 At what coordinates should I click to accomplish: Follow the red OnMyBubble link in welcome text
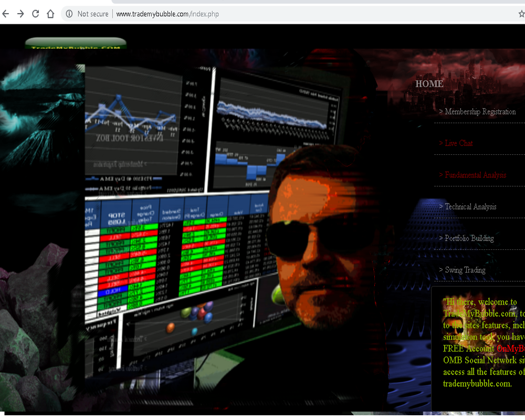click(x=511, y=349)
